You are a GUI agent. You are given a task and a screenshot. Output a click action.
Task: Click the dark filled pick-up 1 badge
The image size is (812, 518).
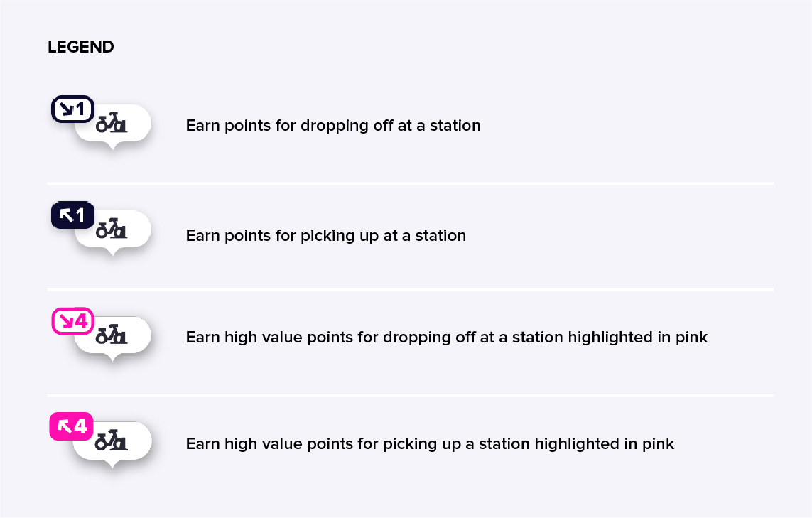click(72, 215)
